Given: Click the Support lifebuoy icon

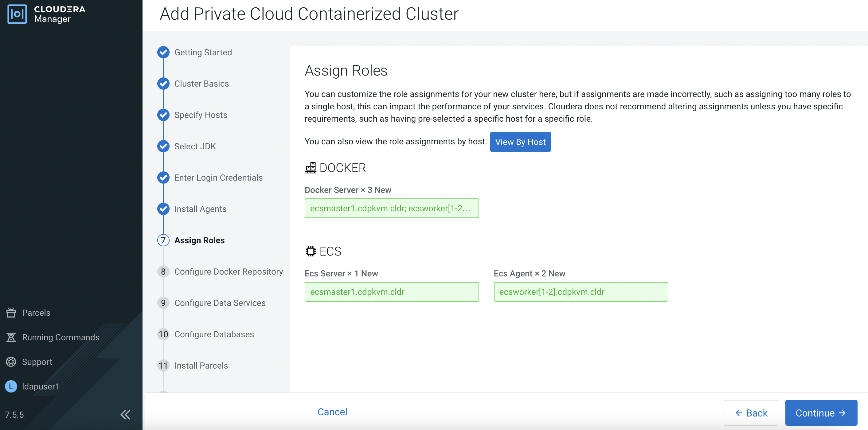Looking at the screenshot, I should 11,362.
